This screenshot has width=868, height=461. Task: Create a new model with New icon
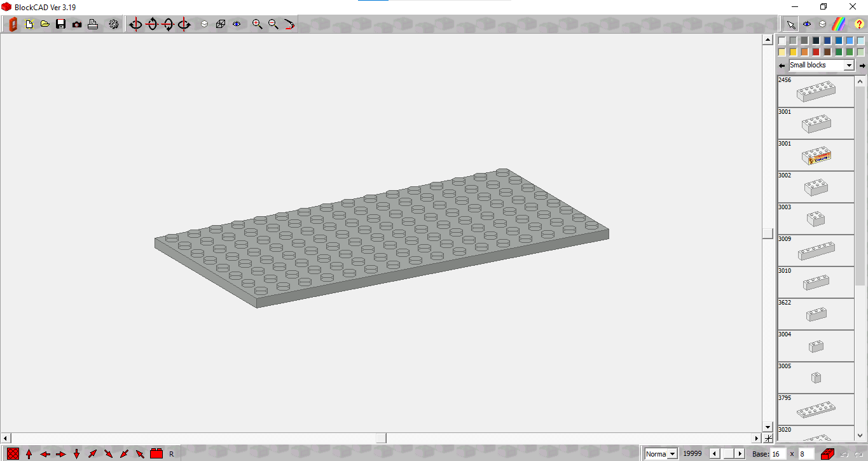29,24
